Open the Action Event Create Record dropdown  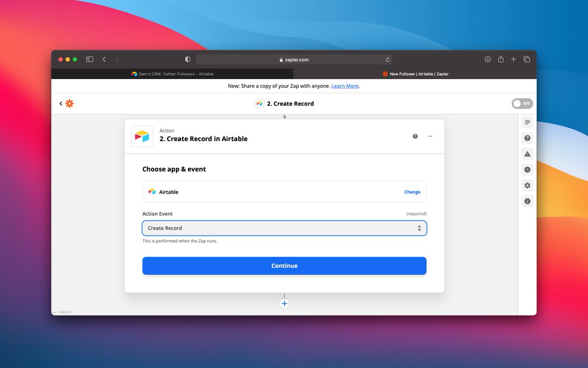284,228
